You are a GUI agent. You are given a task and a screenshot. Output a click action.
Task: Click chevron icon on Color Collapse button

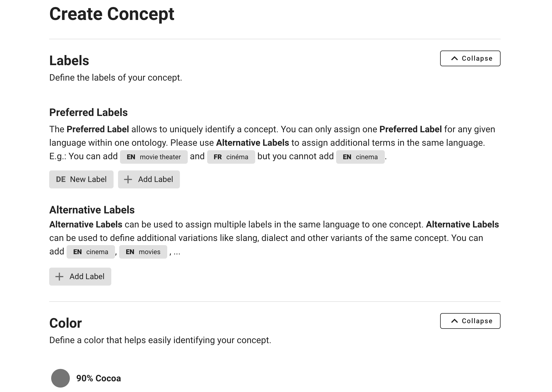tap(454, 321)
